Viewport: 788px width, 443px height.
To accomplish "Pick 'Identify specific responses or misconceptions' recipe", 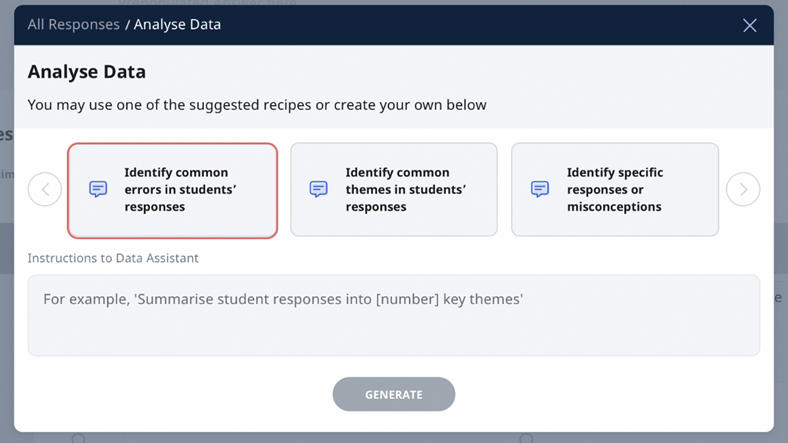I will click(615, 189).
